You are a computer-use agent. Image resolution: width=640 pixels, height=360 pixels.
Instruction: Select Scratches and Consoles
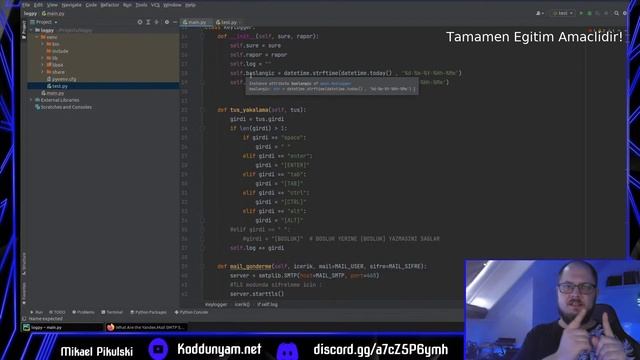coord(63,107)
